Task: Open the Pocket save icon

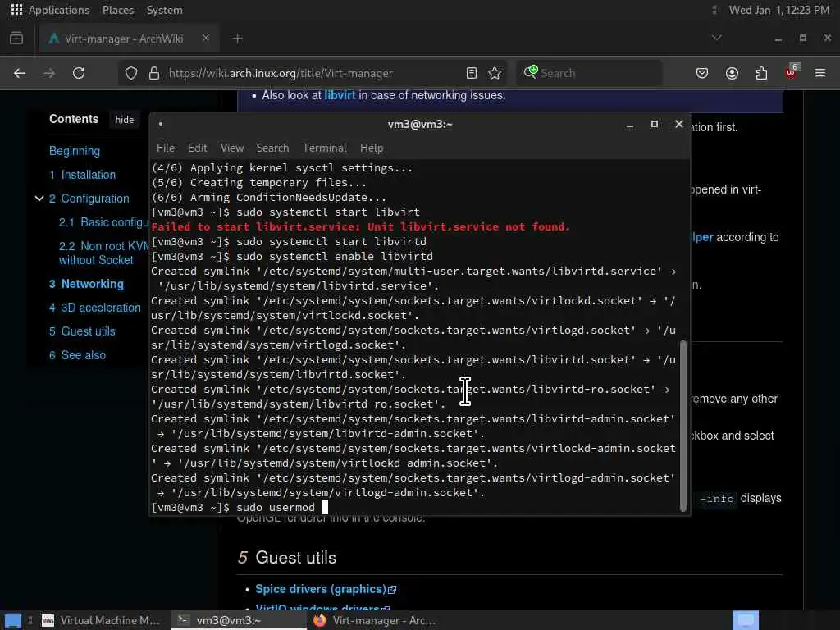Action: [702, 73]
